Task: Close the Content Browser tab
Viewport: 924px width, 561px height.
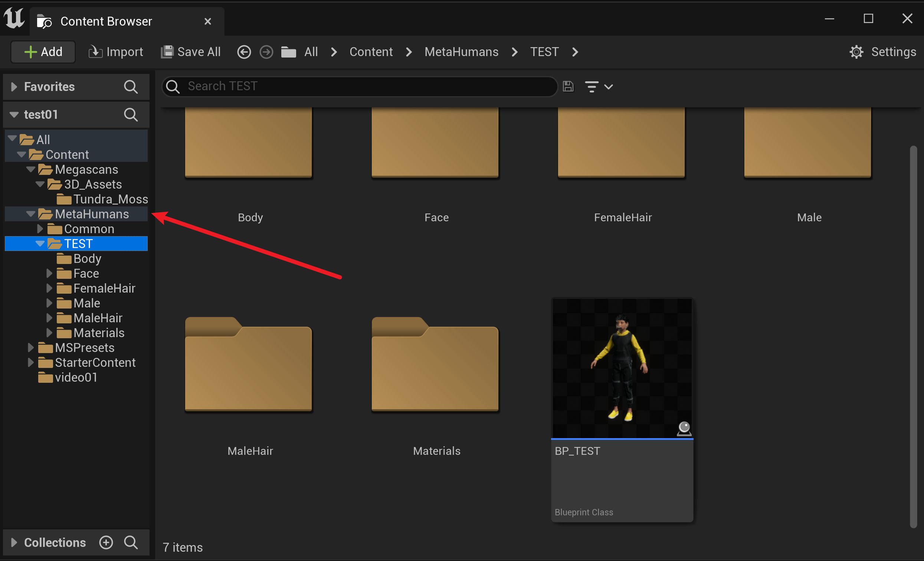Action: 208,22
